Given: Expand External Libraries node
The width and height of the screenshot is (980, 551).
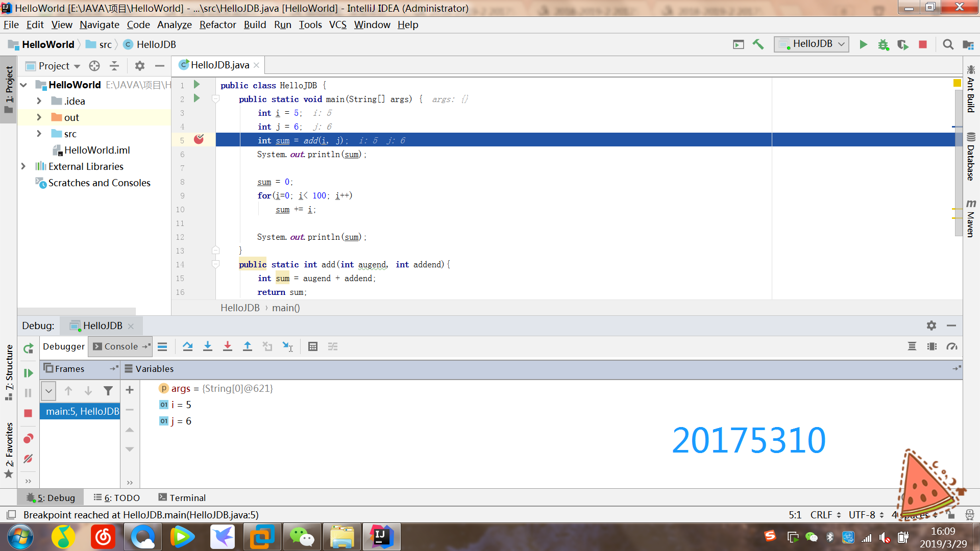Looking at the screenshot, I should click(23, 166).
